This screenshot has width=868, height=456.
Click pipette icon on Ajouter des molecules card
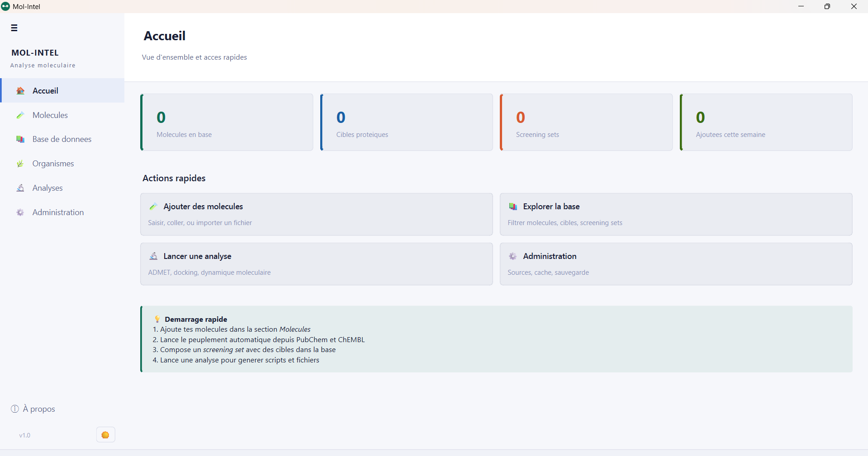(x=153, y=207)
